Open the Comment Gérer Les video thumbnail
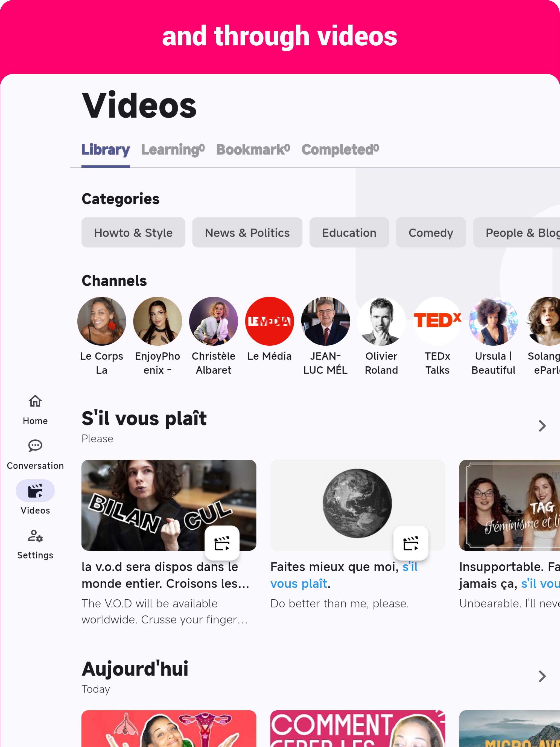Image resolution: width=560 pixels, height=747 pixels. pyautogui.click(x=358, y=728)
